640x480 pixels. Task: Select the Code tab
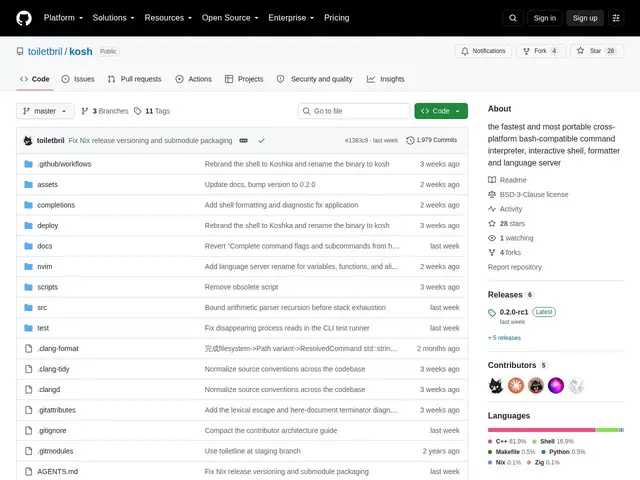(x=35, y=79)
